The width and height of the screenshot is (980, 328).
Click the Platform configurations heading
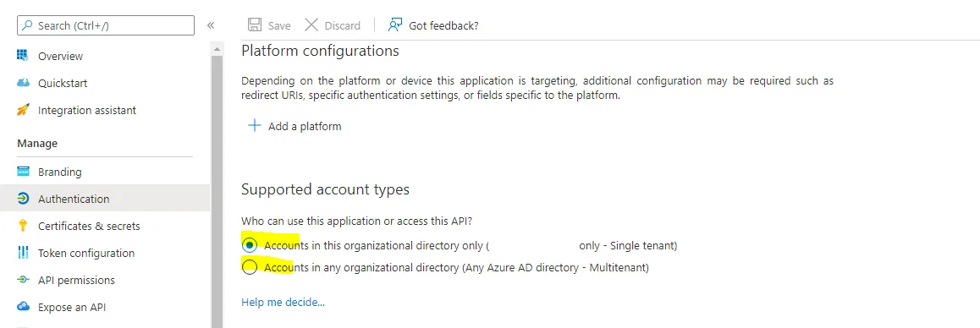click(x=320, y=51)
